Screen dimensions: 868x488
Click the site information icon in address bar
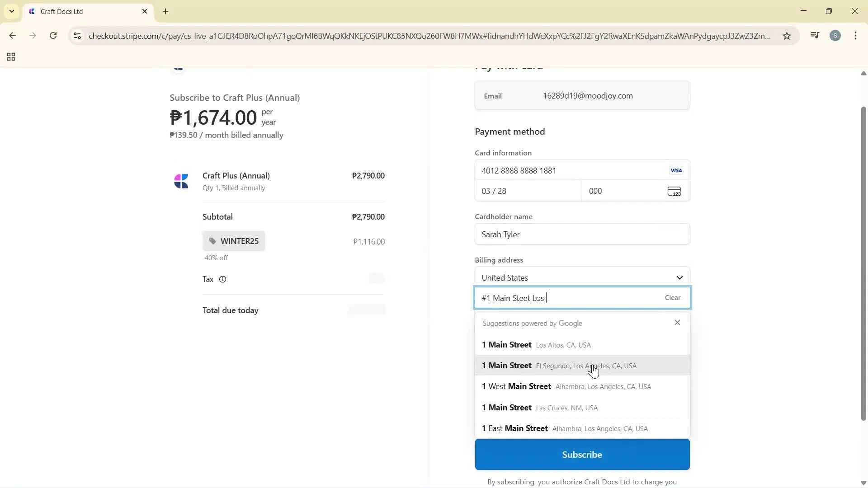point(77,36)
